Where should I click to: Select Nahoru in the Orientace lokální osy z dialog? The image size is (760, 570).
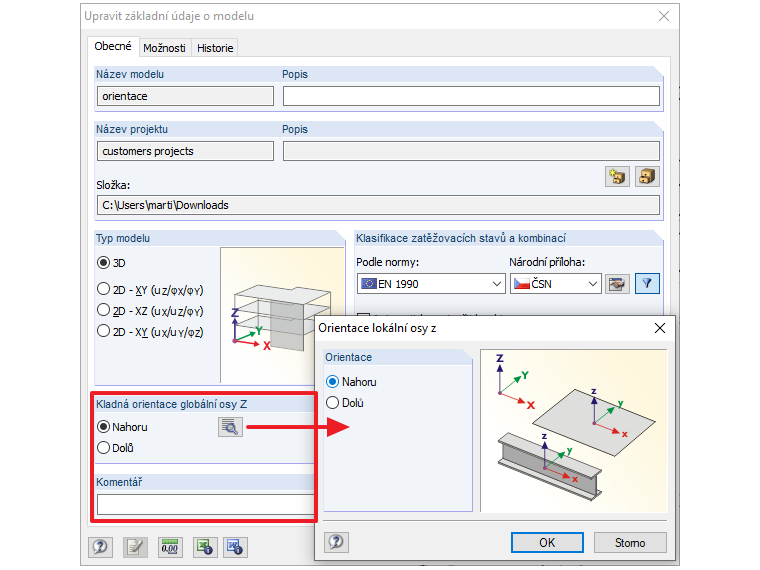tap(332, 381)
